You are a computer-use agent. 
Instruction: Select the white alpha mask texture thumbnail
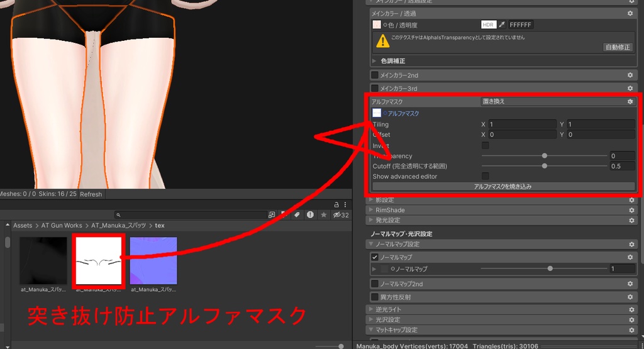pos(99,261)
